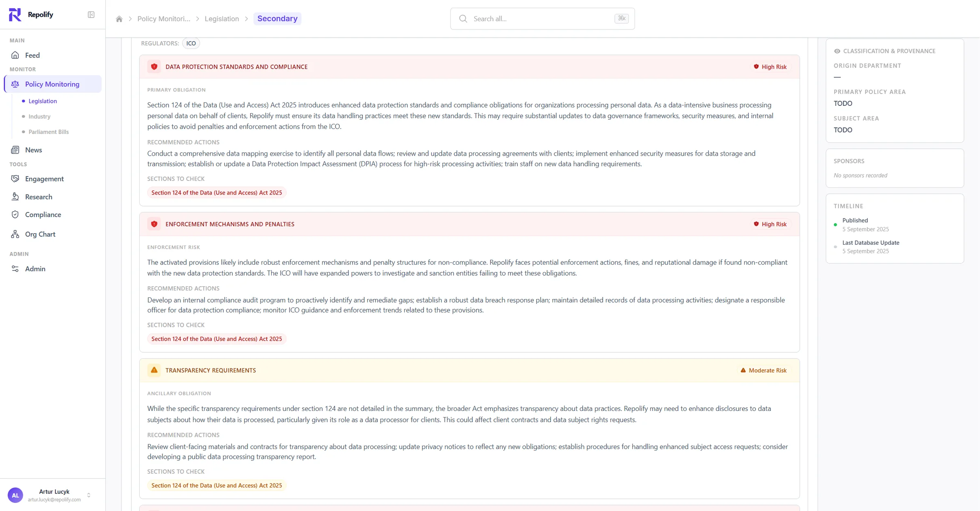
Task: Click the News newspaper icon
Action: coord(15,150)
